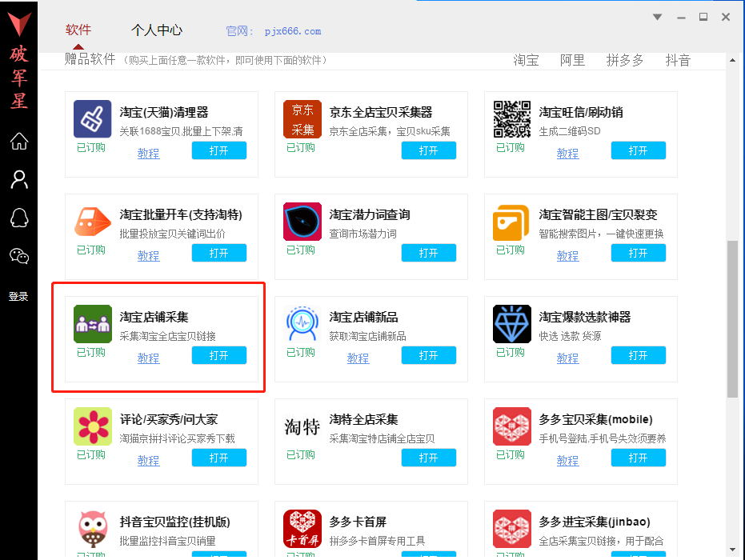Screen dimensions: 745x560
Task: Click the QQ penguin icon in sidebar
Action: pos(19,218)
